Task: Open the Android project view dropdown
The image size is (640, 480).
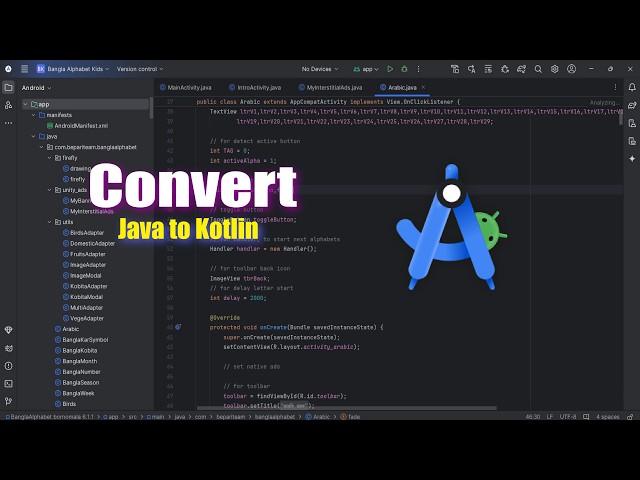Action: 36,88
